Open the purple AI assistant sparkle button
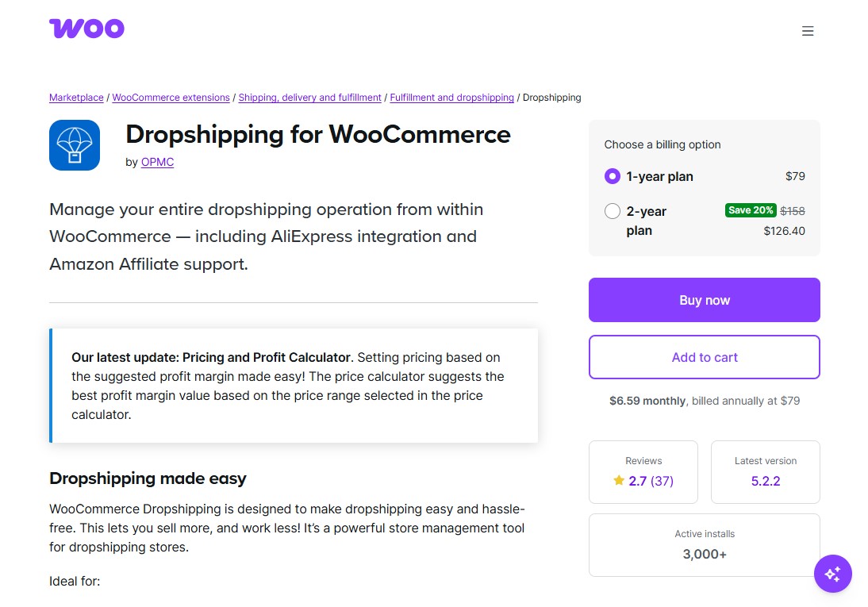 (x=832, y=573)
